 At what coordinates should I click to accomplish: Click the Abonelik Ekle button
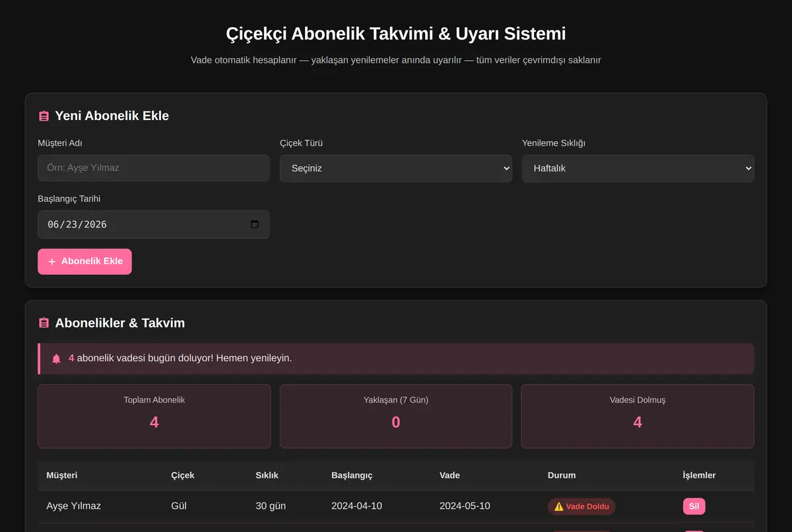pyautogui.click(x=84, y=261)
